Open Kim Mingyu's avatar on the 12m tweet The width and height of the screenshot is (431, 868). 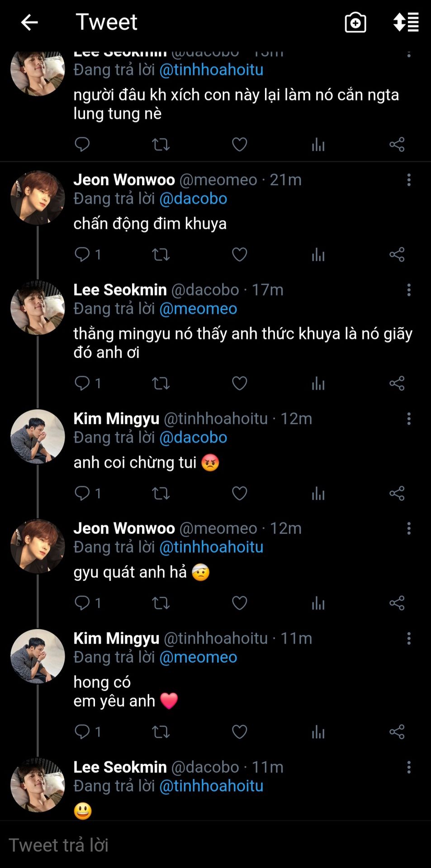pyautogui.click(x=38, y=437)
